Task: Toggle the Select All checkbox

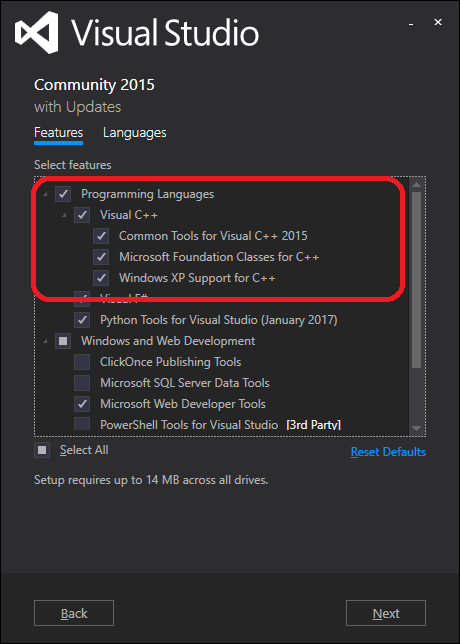Action: click(x=42, y=450)
